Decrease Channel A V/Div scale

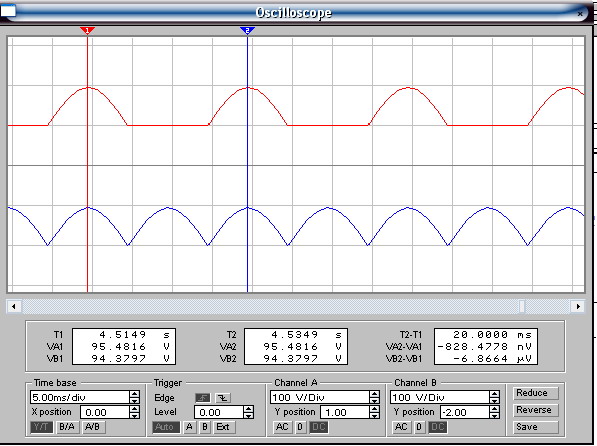tap(375, 401)
